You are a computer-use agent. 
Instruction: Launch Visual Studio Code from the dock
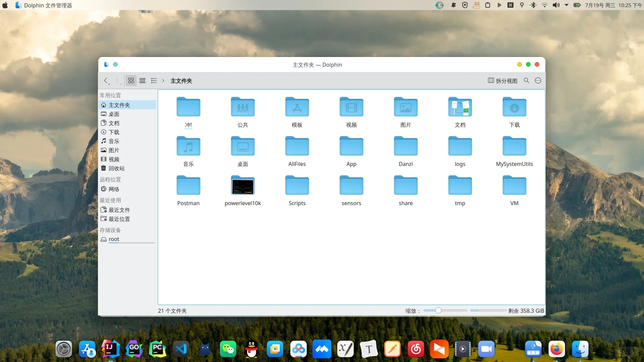pyautogui.click(x=181, y=349)
